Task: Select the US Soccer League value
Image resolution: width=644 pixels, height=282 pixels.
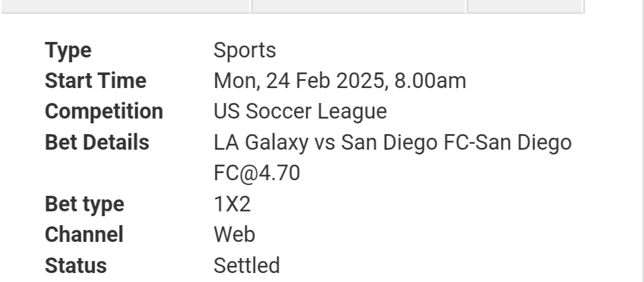Action: pyautogui.click(x=300, y=111)
